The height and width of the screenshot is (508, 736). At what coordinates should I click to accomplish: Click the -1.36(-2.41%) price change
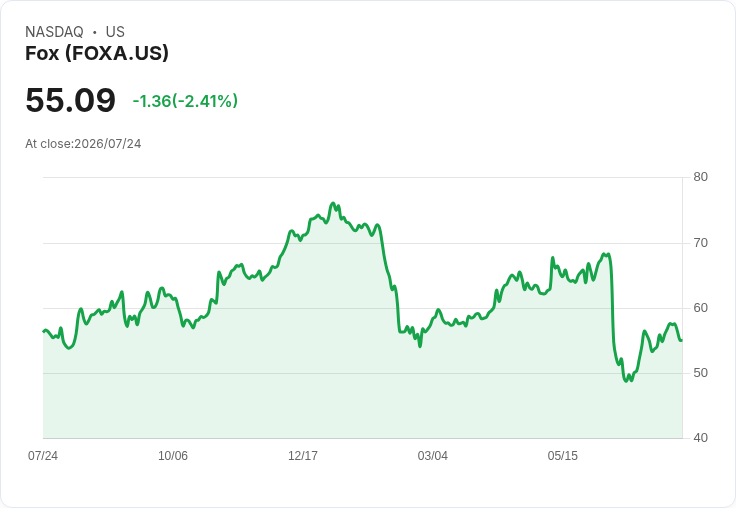coord(185,101)
